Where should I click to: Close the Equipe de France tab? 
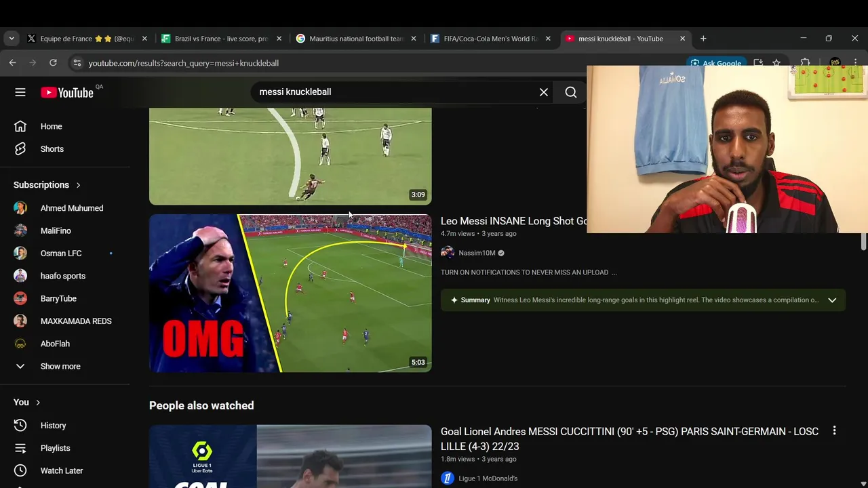tap(144, 39)
